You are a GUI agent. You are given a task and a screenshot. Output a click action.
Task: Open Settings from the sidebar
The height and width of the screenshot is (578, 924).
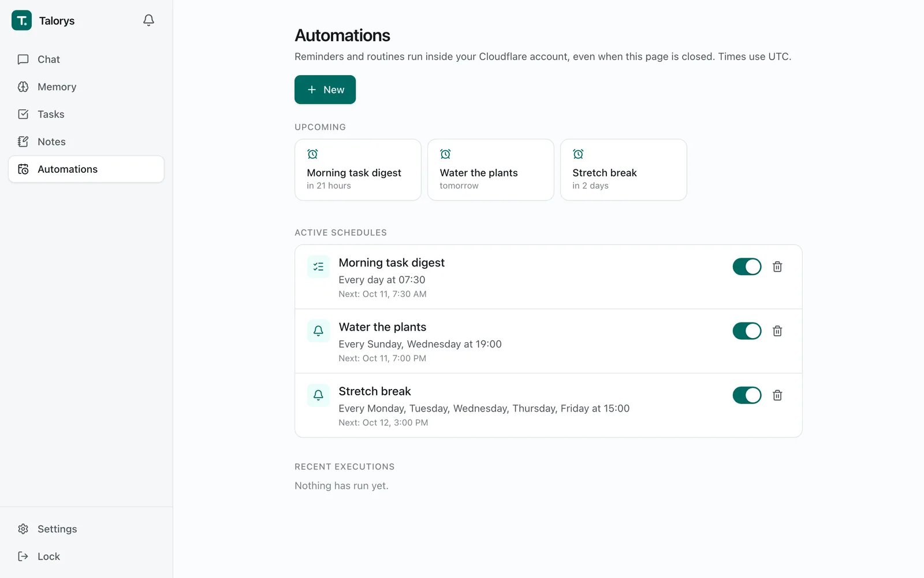[86, 529]
